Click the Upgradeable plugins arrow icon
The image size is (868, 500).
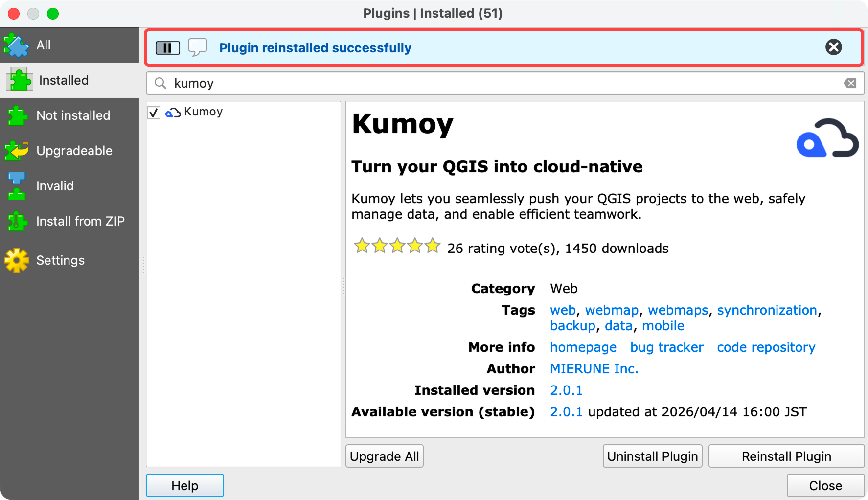pos(17,151)
